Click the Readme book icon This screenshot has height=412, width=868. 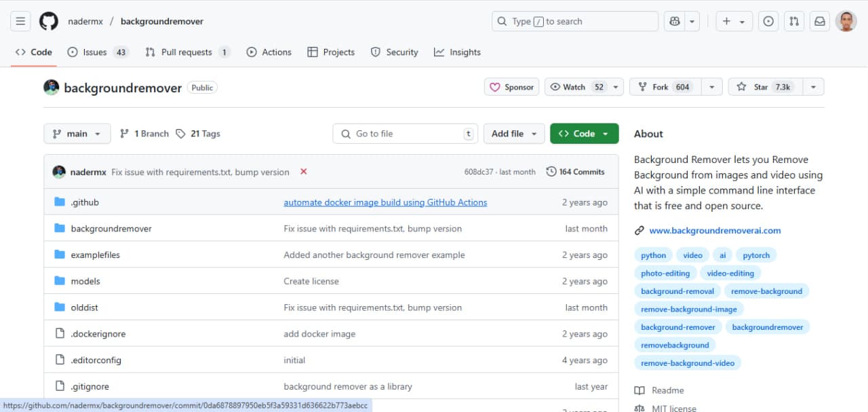(639, 390)
